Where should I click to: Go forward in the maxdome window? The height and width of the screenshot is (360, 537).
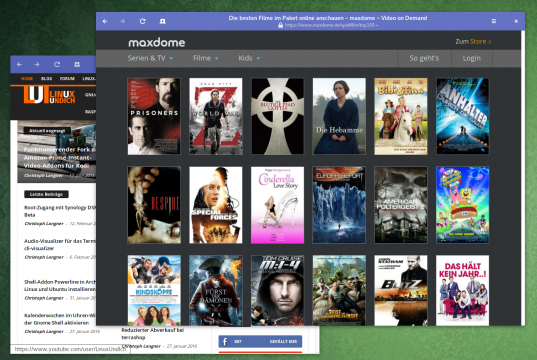click(x=123, y=21)
